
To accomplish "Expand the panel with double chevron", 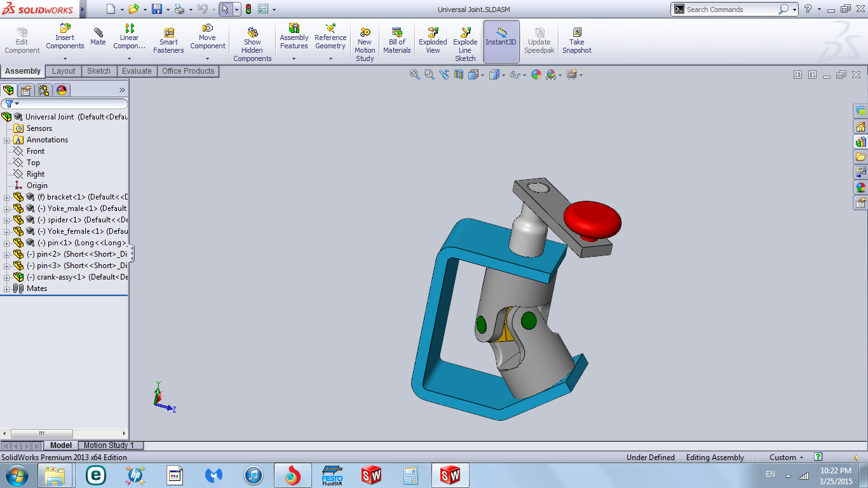I will pos(122,90).
